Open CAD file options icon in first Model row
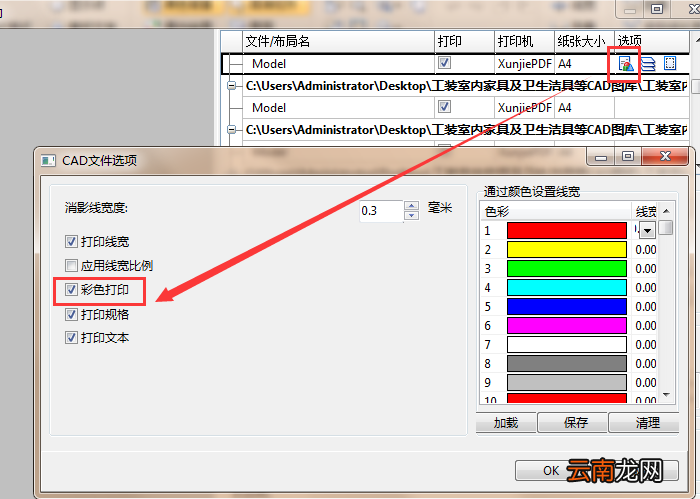Image resolution: width=700 pixels, height=499 pixels. coord(625,64)
